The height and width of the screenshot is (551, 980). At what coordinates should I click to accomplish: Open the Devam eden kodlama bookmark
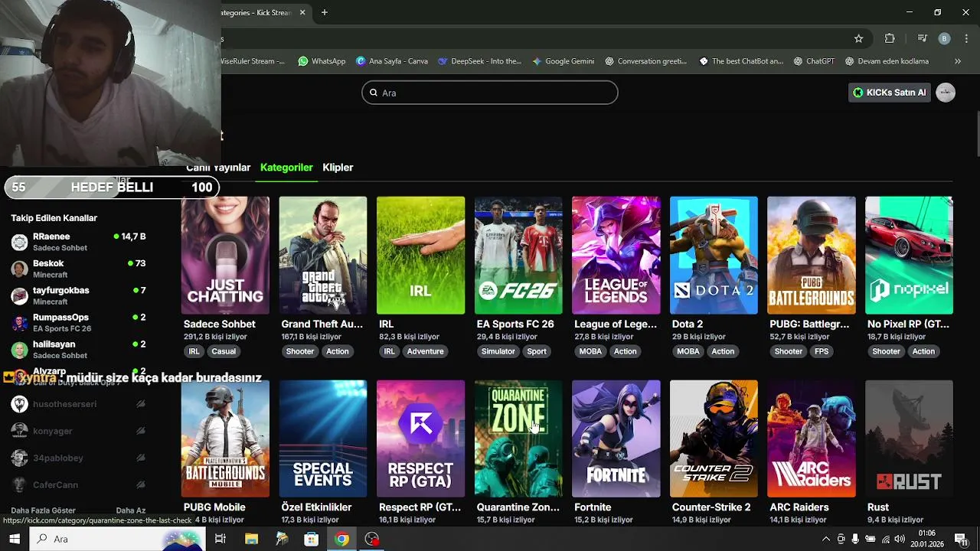click(887, 61)
